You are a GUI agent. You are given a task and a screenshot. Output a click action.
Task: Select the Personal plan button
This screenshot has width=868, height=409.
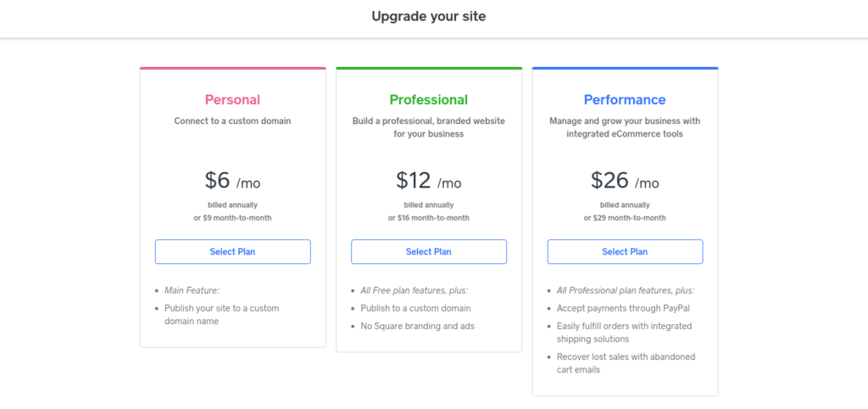click(x=232, y=252)
